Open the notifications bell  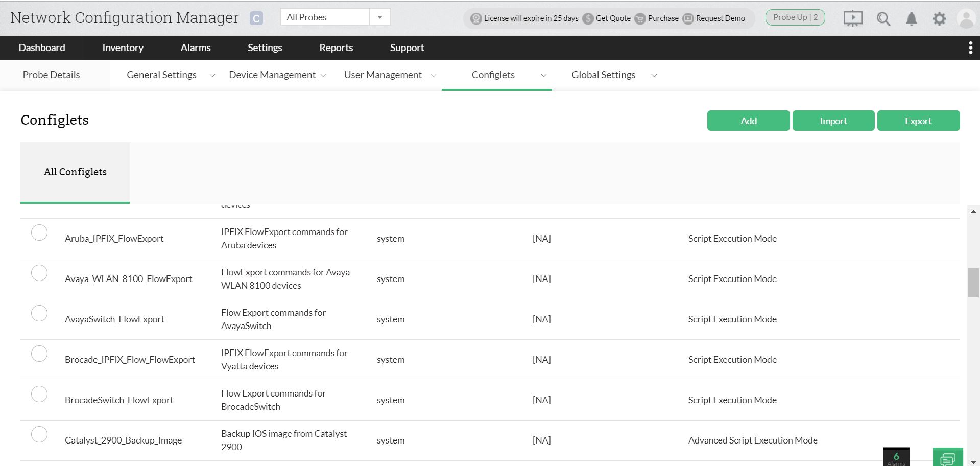tap(911, 19)
